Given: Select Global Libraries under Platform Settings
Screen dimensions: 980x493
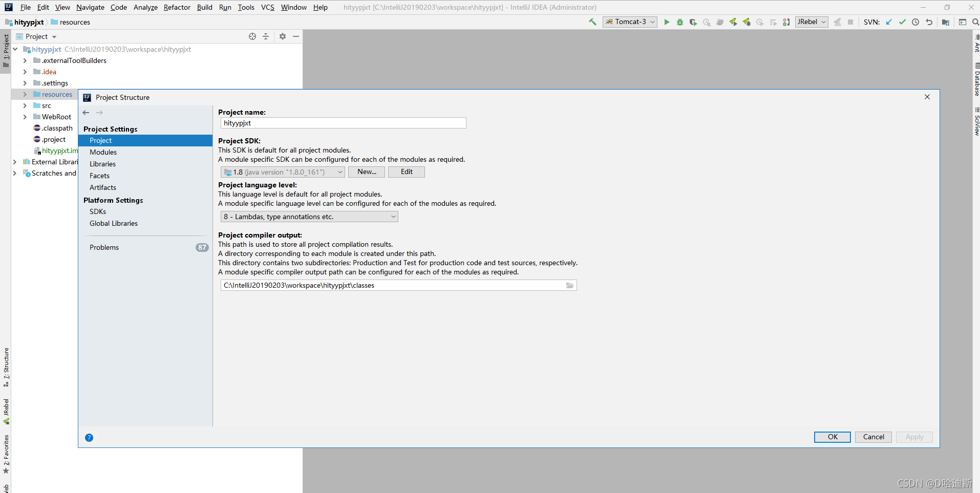Looking at the screenshot, I should point(145,223).
